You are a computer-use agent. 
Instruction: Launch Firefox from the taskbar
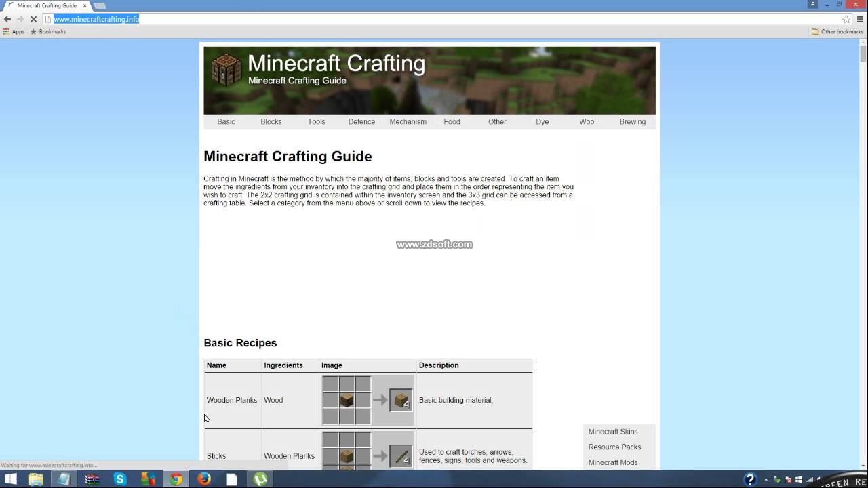(x=204, y=479)
